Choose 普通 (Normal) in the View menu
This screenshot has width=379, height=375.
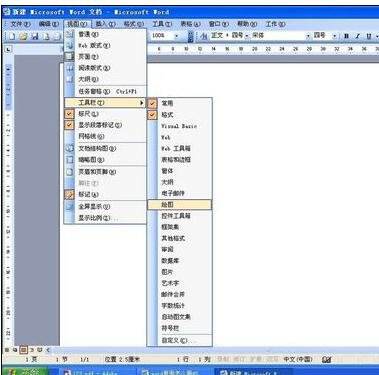coord(106,34)
